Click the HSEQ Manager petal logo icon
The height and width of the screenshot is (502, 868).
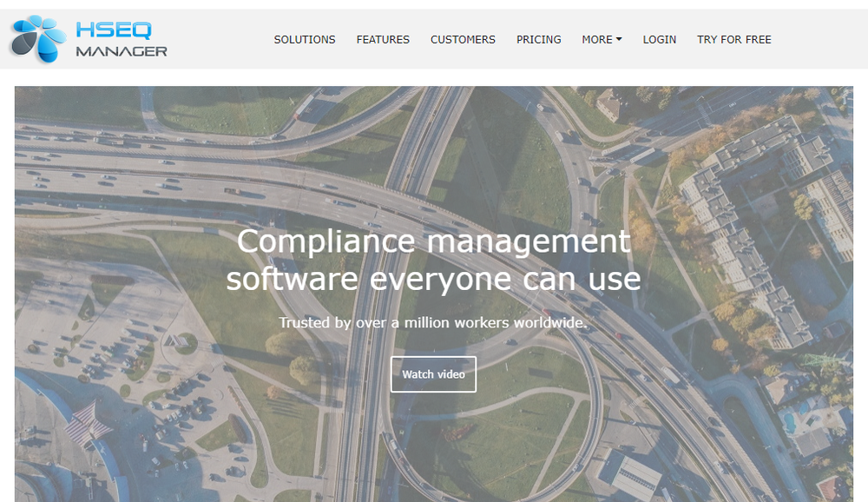39,39
